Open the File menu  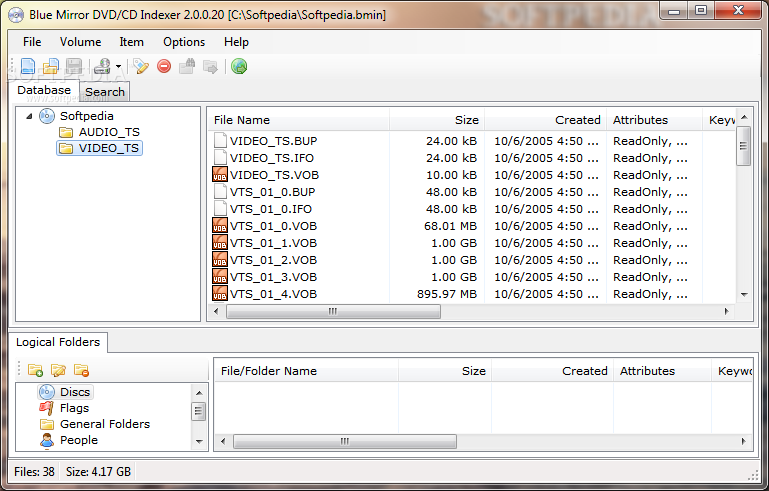[32, 42]
